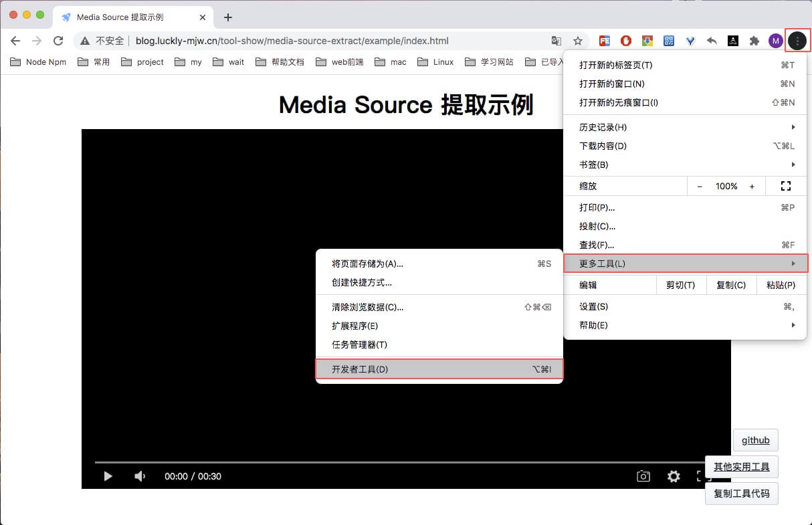
Task: Choose 投射(C)... menu item
Action: click(x=685, y=226)
